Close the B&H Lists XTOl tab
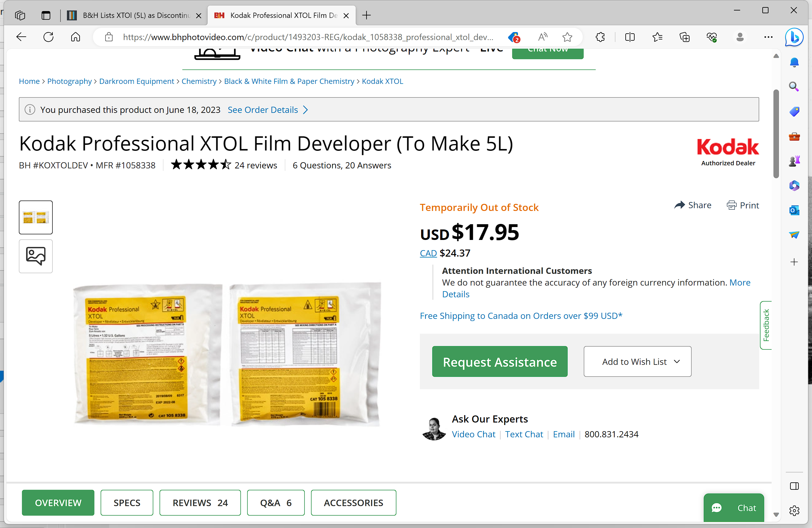The width and height of the screenshot is (812, 528). [199, 16]
